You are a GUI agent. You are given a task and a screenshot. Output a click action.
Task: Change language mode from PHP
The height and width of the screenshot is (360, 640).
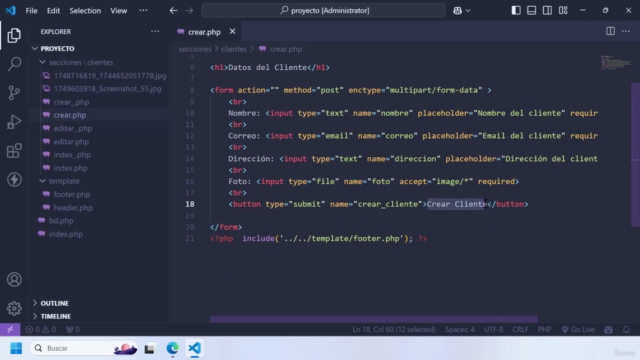point(544,329)
